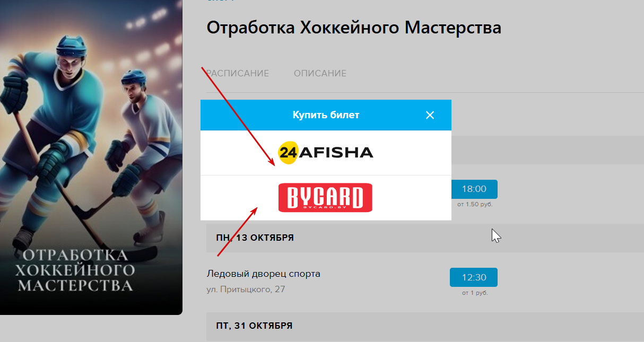644x342 pixels.
Task: Open the ОПИСАНИЕ tab
Action: (320, 73)
